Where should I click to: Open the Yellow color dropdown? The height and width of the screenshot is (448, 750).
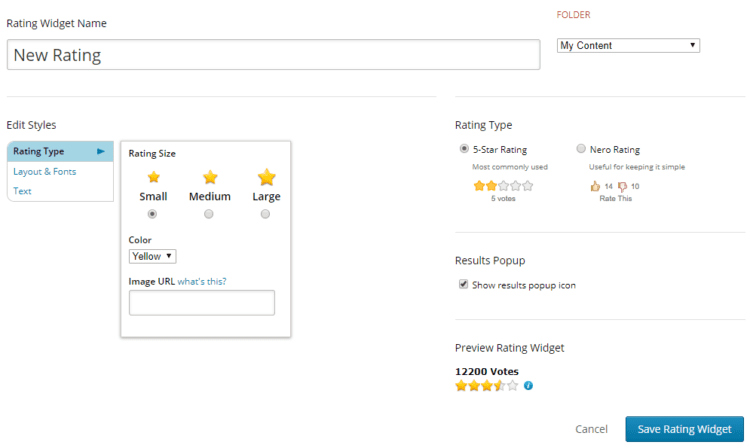[x=152, y=256]
